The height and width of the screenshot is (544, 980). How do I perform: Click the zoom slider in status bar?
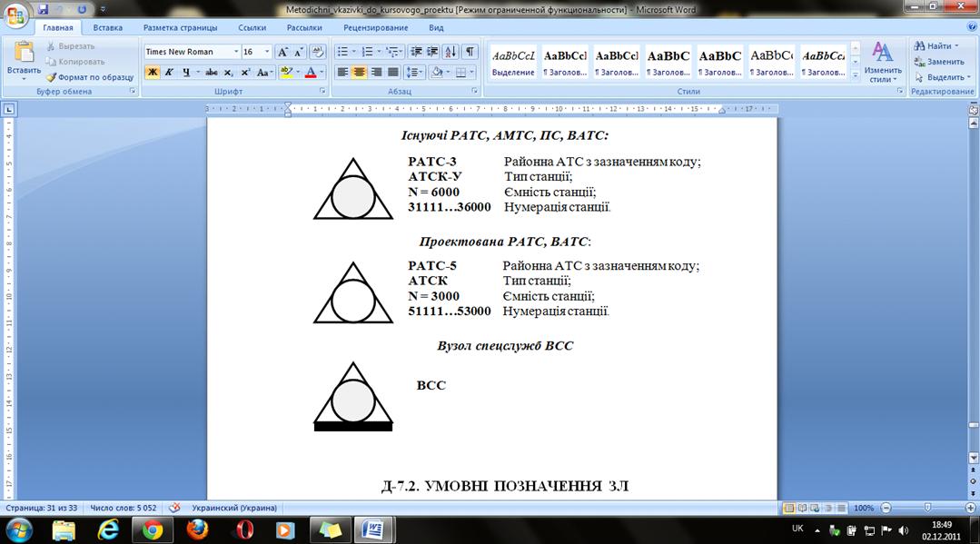[926, 508]
